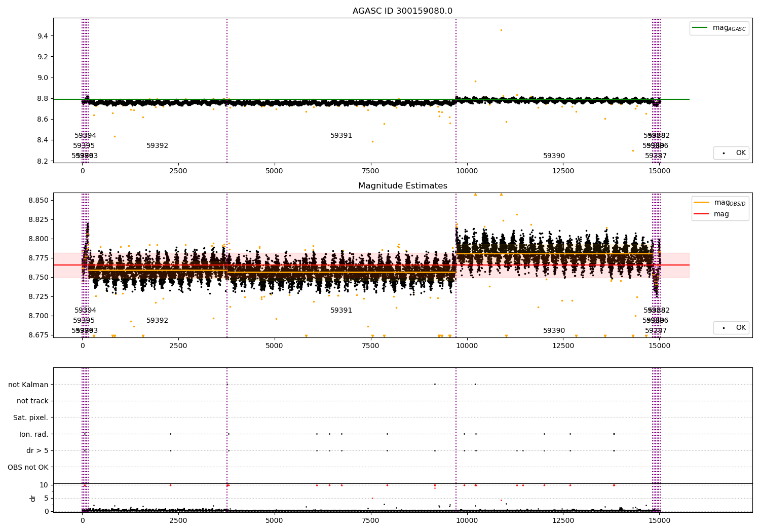Click obsid label 59391 in middle plot
The height and width of the screenshot is (532, 760).
click(x=341, y=311)
